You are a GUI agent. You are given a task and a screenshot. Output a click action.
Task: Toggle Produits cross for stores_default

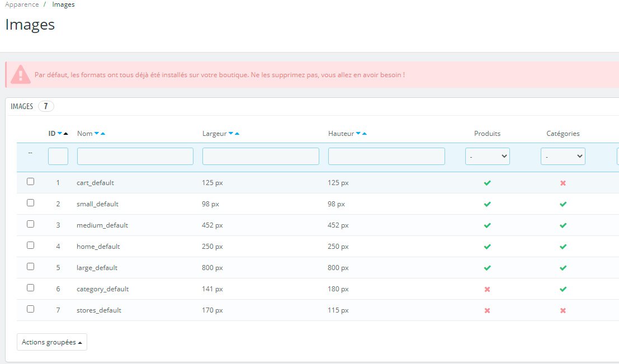click(x=487, y=311)
